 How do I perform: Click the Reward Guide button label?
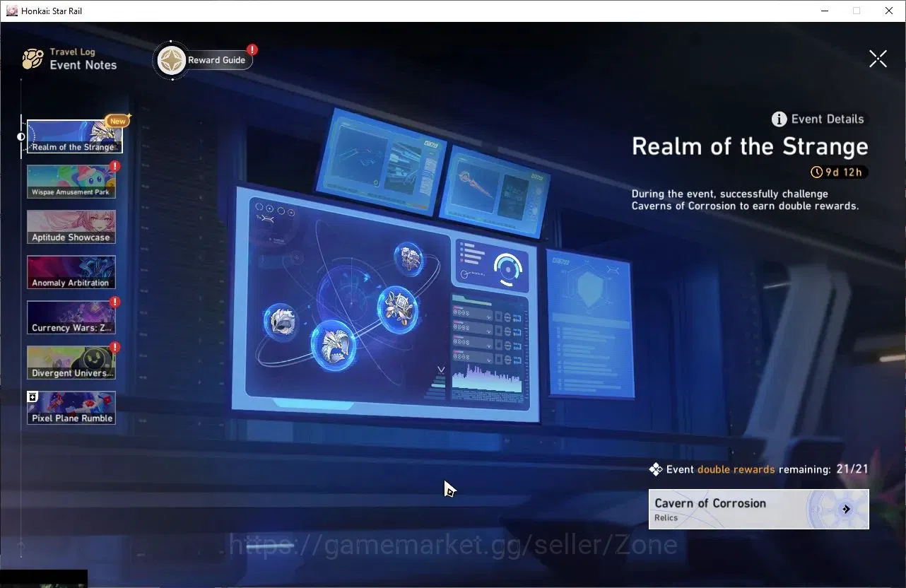click(216, 60)
